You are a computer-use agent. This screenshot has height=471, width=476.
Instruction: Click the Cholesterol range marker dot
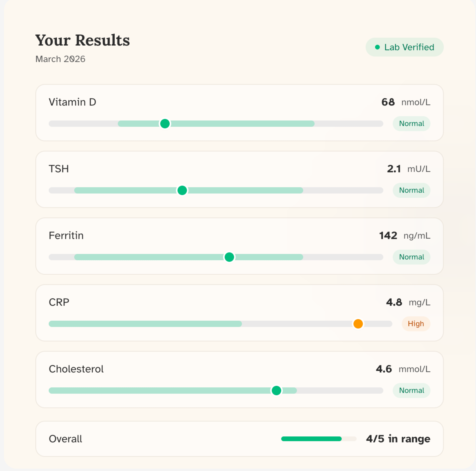click(276, 391)
